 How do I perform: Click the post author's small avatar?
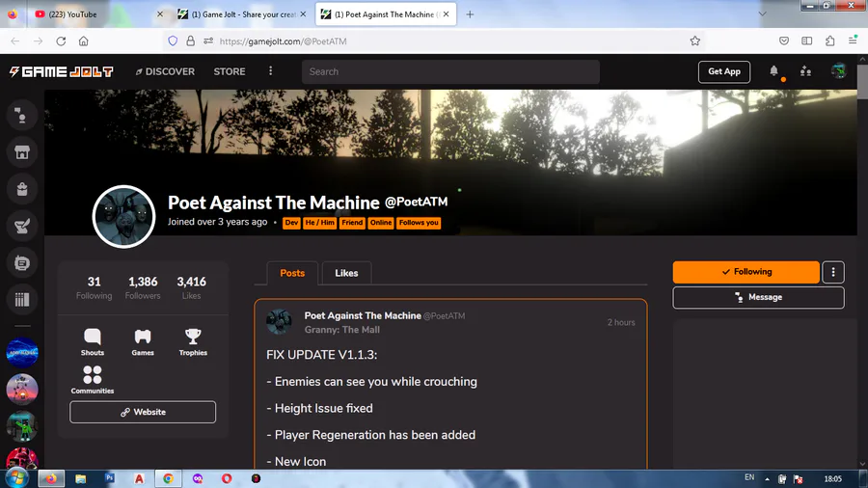tap(279, 321)
